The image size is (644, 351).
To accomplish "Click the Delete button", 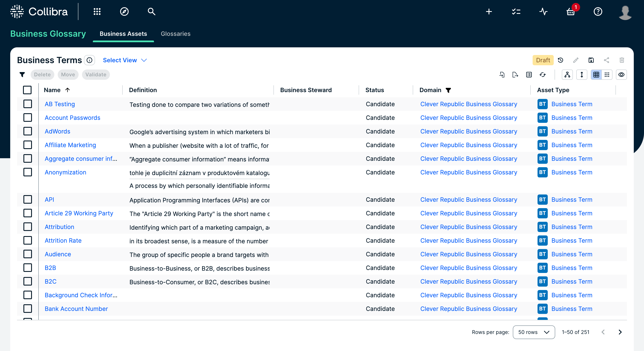I will point(42,75).
